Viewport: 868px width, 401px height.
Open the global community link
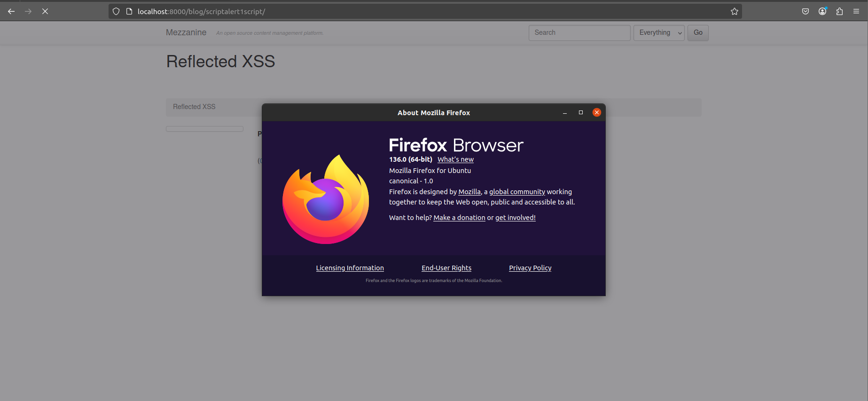(x=517, y=192)
